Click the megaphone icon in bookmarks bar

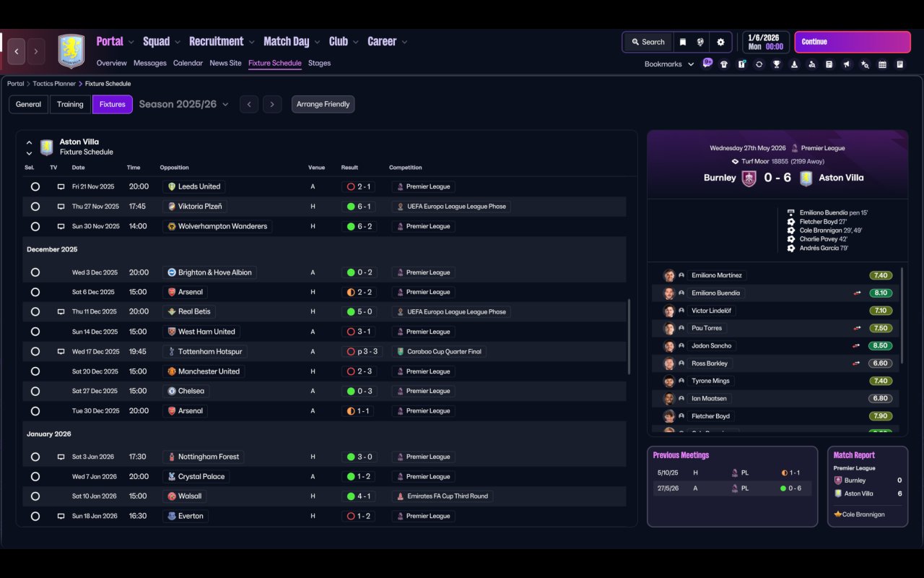click(x=847, y=64)
